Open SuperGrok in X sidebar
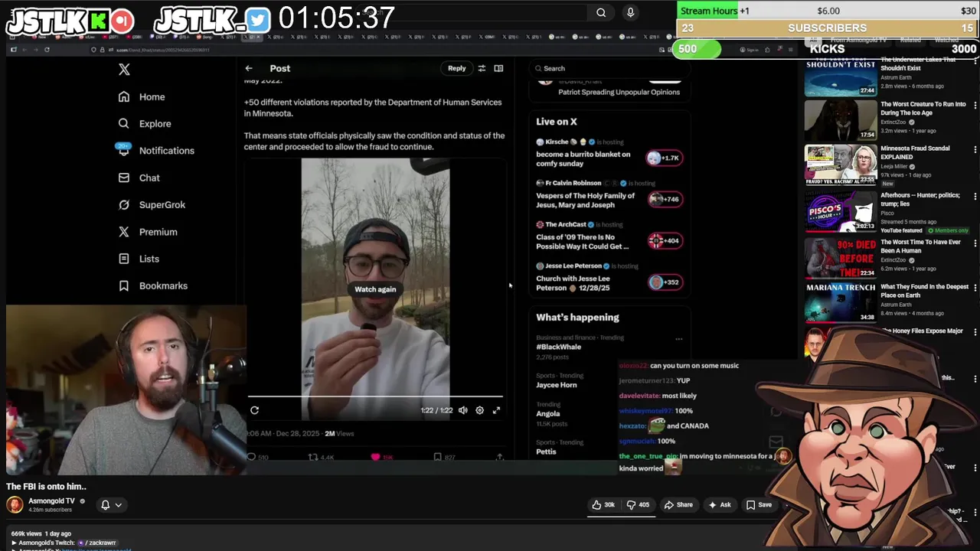The height and width of the screenshot is (551, 980). pos(152,205)
